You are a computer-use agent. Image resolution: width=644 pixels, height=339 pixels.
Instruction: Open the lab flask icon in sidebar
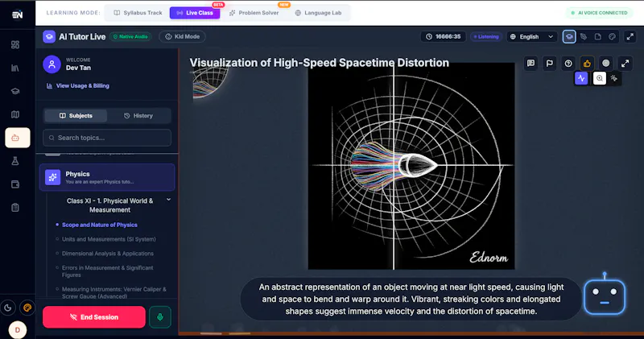tap(15, 161)
